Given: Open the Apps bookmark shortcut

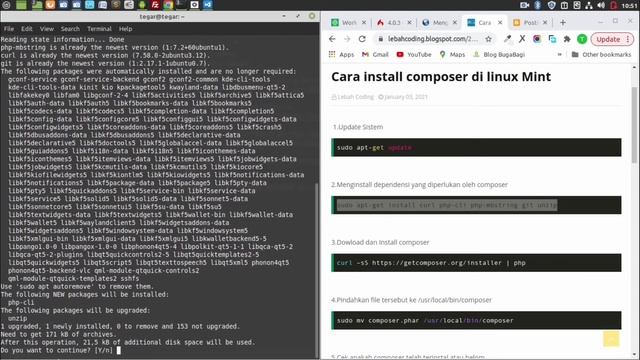Looking at the screenshot, I should point(341,54).
